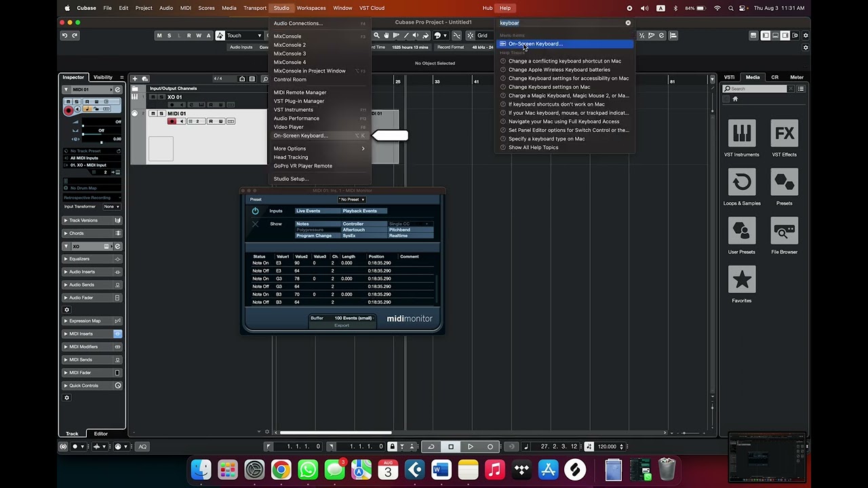Open Music app from the Dock
The width and height of the screenshot is (868, 488).
(x=494, y=469)
